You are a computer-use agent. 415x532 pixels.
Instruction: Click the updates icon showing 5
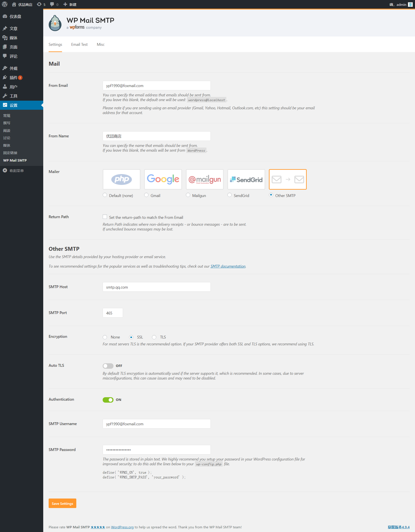(39, 4)
